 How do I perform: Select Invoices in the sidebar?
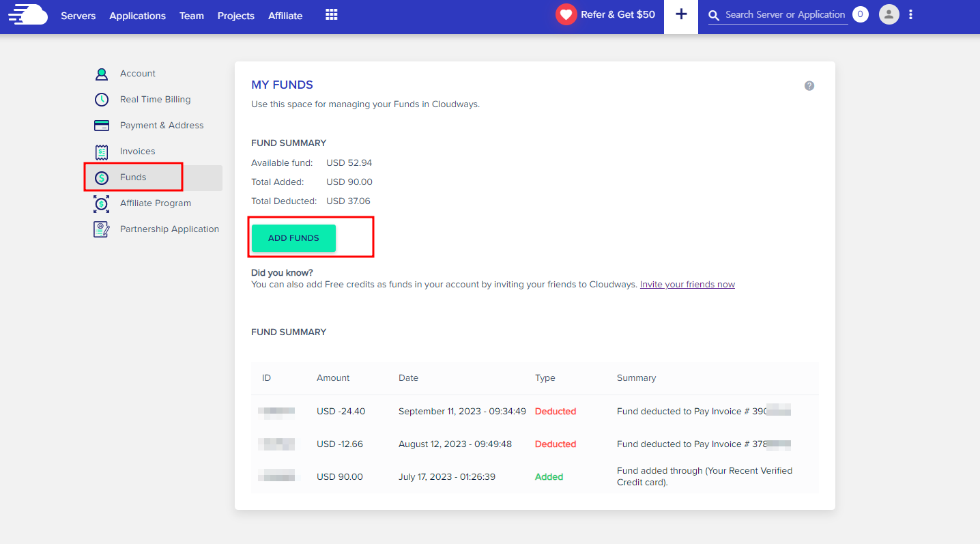[138, 152]
